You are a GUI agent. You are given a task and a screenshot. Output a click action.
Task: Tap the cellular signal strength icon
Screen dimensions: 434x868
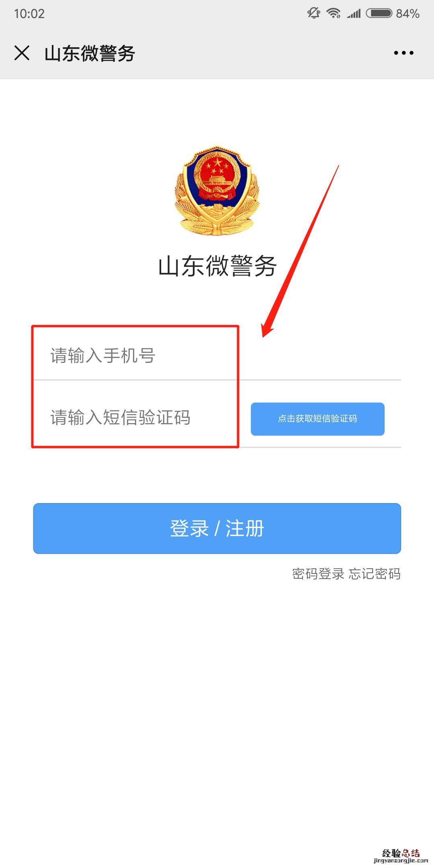pyautogui.click(x=354, y=14)
